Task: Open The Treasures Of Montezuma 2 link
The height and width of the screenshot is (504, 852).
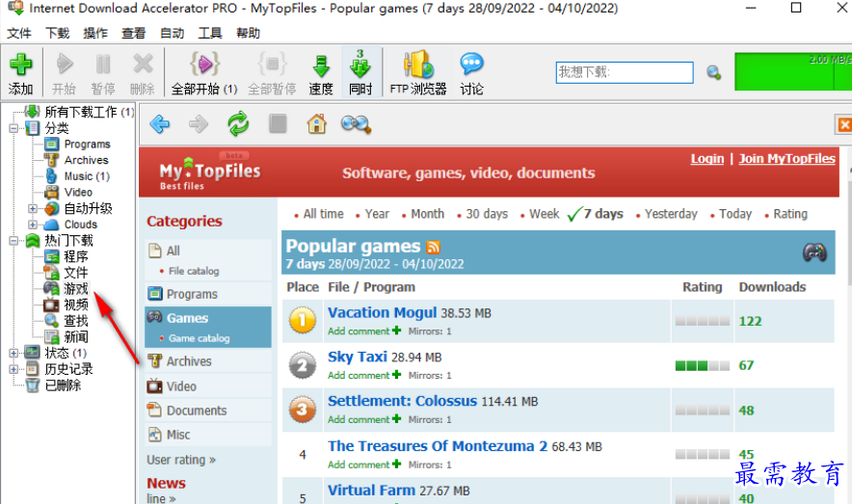Action: coord(438,446)
